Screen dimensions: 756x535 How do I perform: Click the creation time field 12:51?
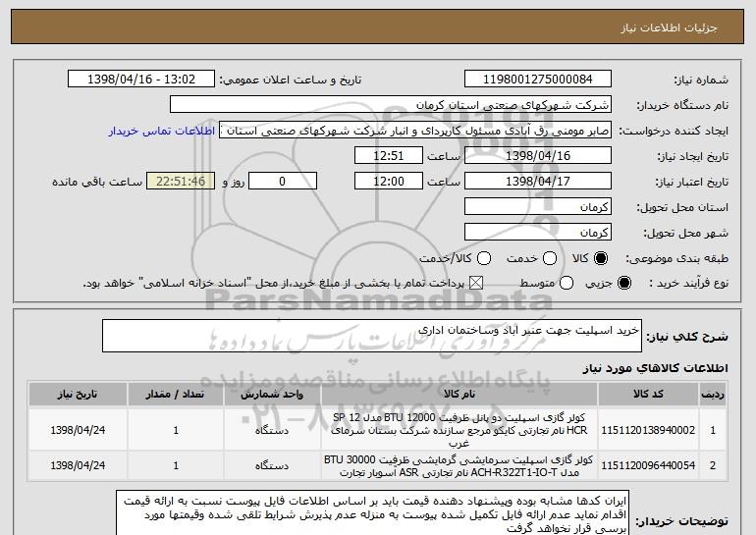click(389, 156)
